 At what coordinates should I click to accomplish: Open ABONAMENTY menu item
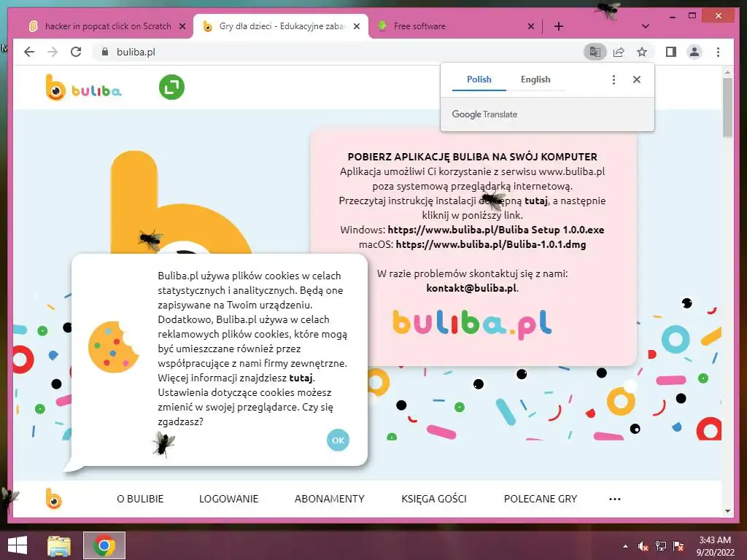coord(330,499)
